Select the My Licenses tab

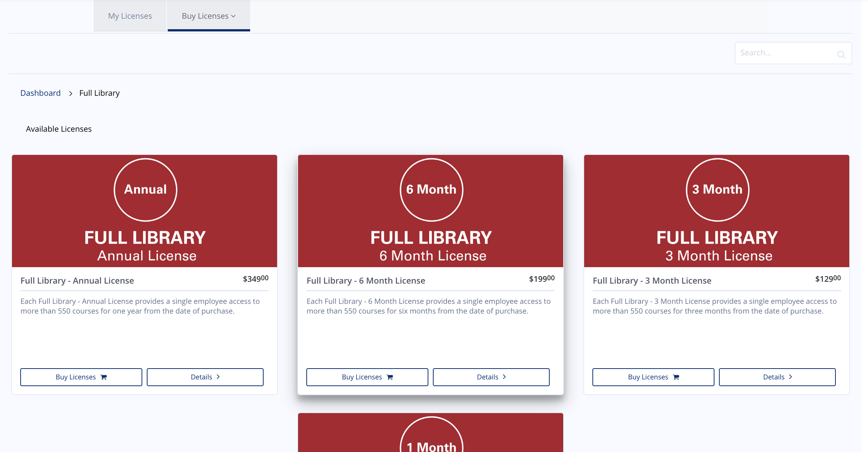tap(129, 15)
